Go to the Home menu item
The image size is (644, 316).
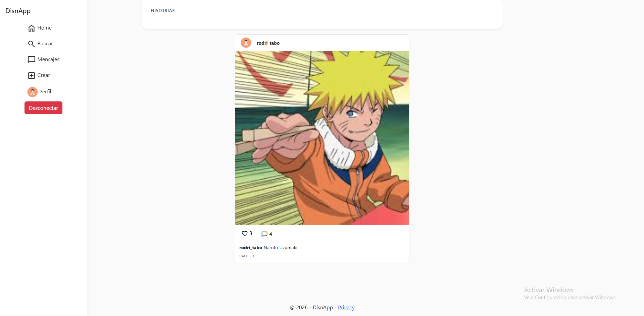pos(40,28)
